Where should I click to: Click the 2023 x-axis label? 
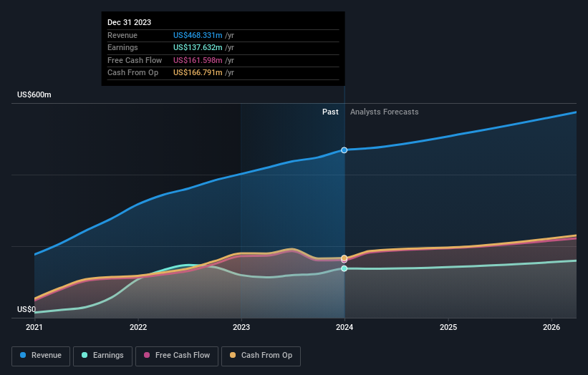241,328
